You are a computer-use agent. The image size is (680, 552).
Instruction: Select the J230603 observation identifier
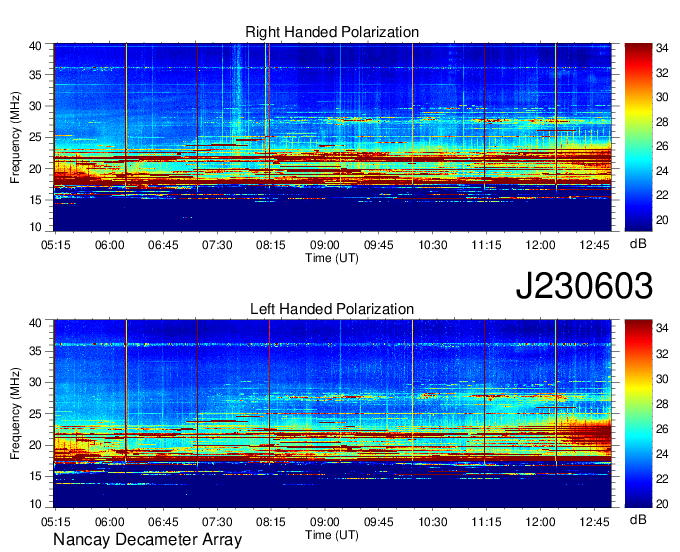(584, 286)
